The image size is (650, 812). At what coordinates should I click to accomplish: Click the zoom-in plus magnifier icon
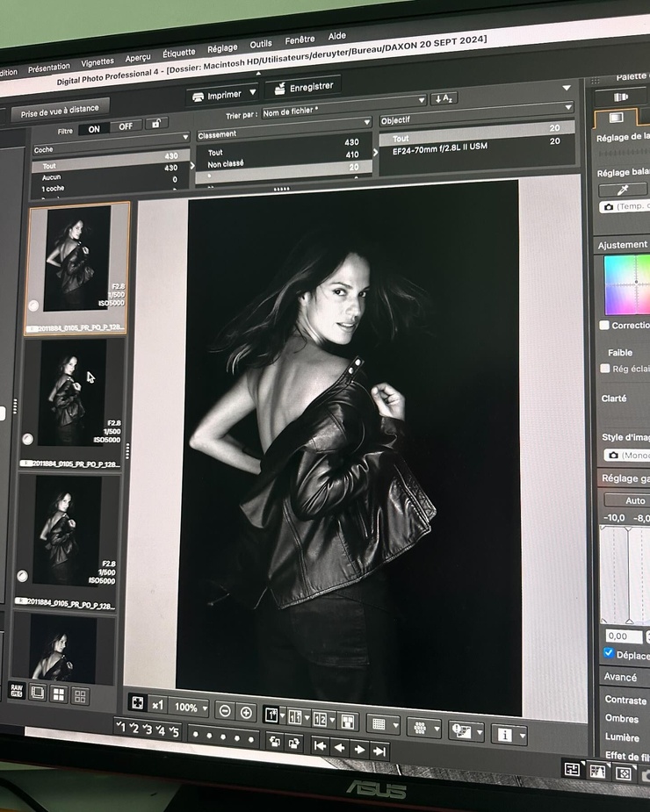tap(247, 712)
